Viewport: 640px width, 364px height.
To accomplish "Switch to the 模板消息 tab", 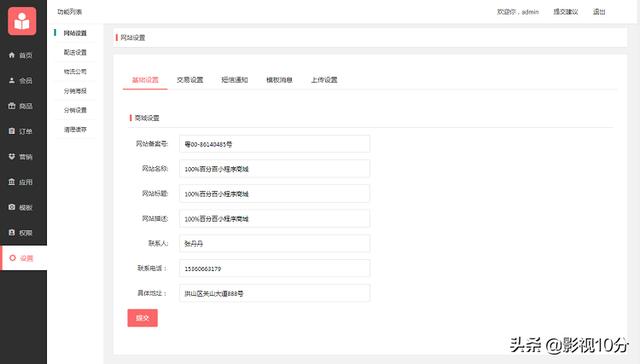I will pyautogui.click(x=279, y=80).
